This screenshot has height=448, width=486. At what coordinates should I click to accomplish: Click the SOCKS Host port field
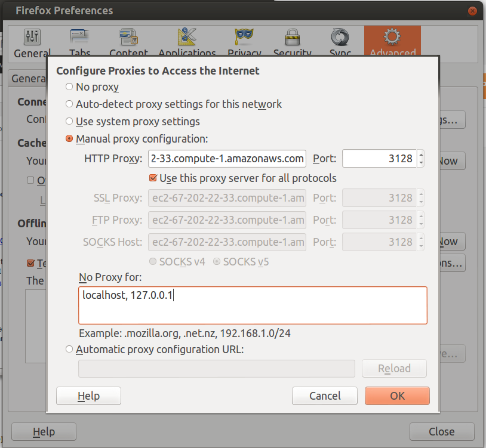(379, 242)
